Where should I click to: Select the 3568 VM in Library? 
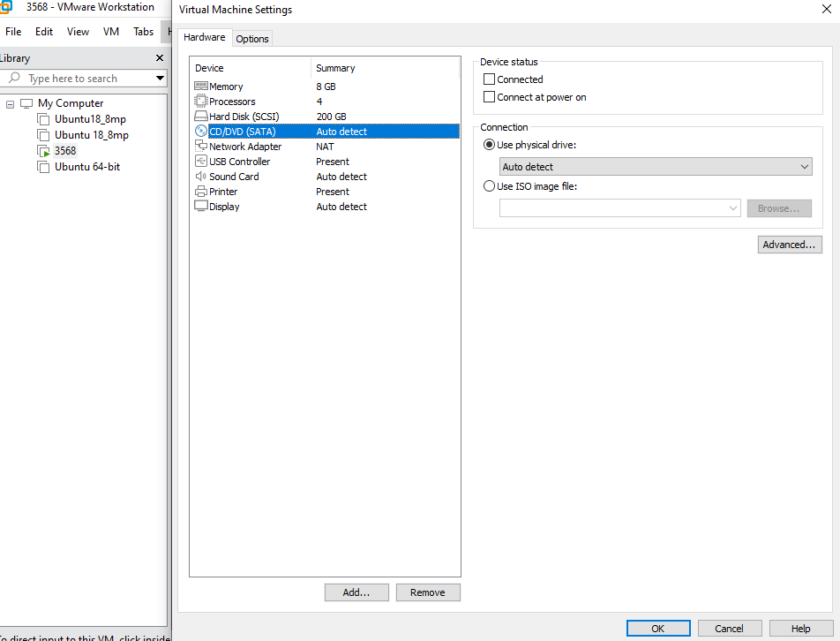pos(65,151)
